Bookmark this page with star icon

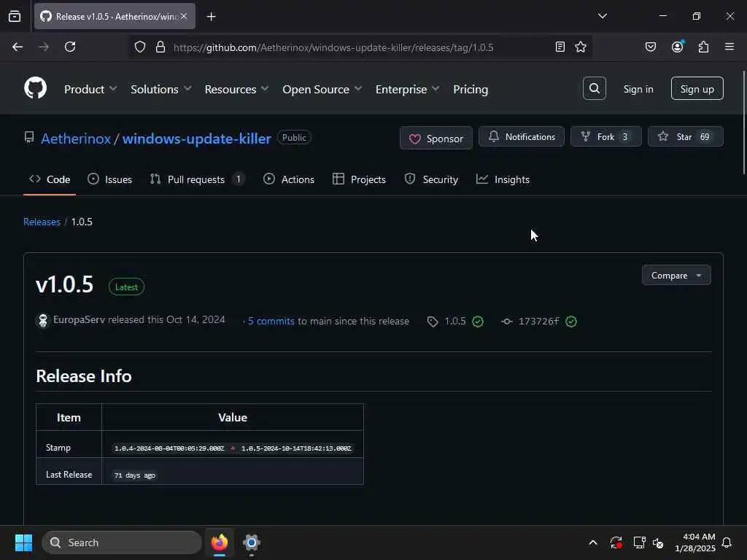pyautogui.click(x=581, y=47)
